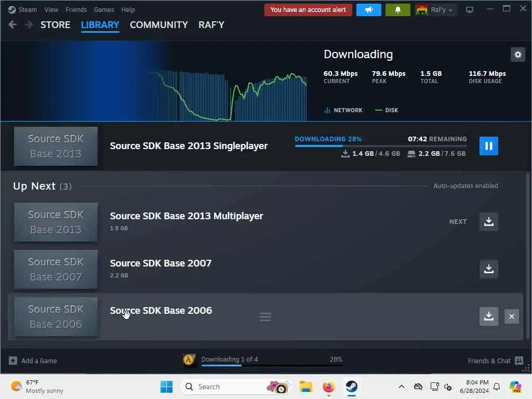The image size is (532, 399).
Task: Open Source SDK Base 2006 thumbnail
Action: 56,316
